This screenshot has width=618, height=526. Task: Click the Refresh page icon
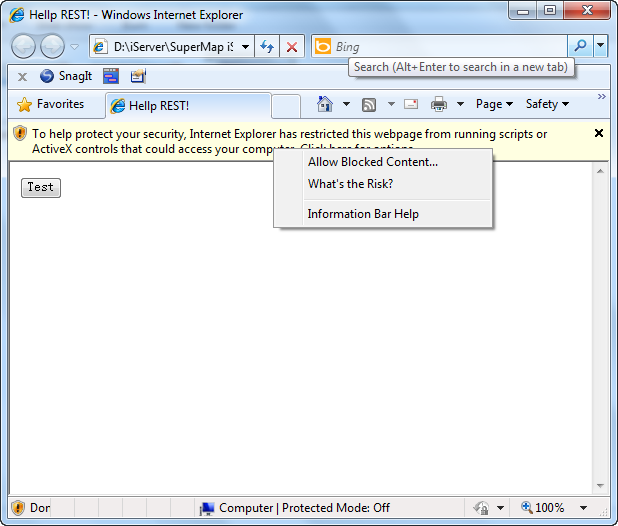pos(267,47)
